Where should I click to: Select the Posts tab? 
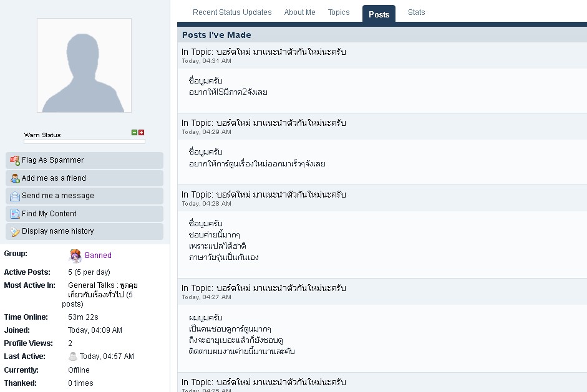379,14
